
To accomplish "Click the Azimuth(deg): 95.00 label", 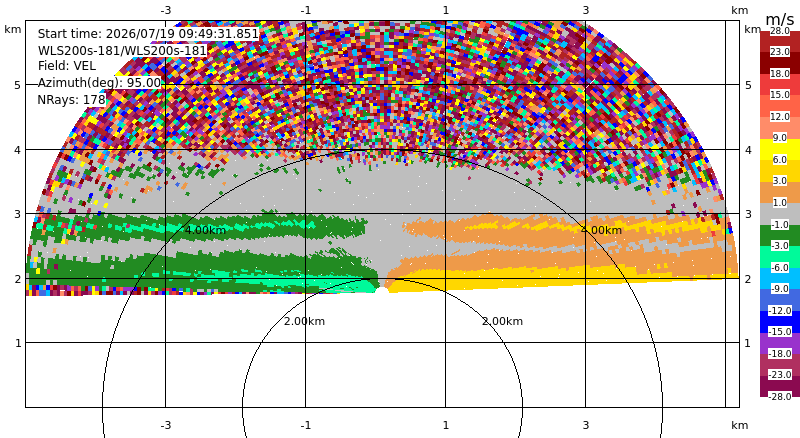I will coord(99,83).
